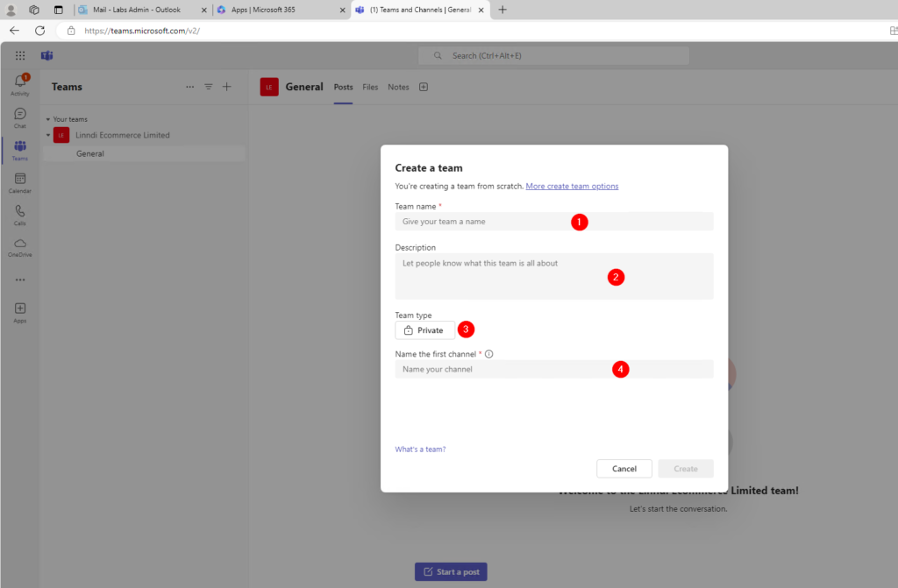Click the filter teams icon
Screen dimensions: 898x588
[209, 87]
